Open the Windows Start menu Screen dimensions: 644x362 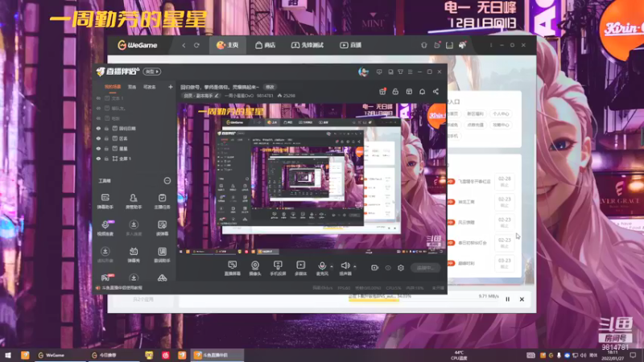click(8, 356)
